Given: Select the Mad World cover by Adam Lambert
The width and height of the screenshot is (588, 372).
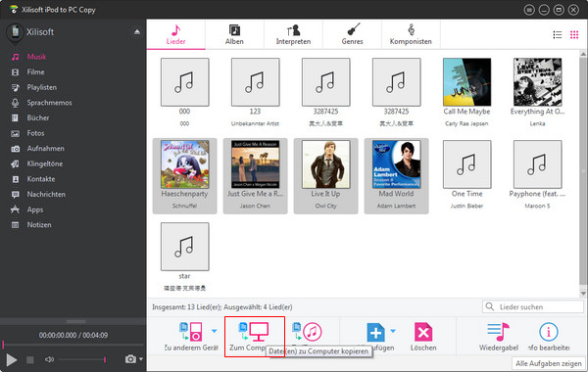Looking at the screenshot, I should click(x=396, y=164).
